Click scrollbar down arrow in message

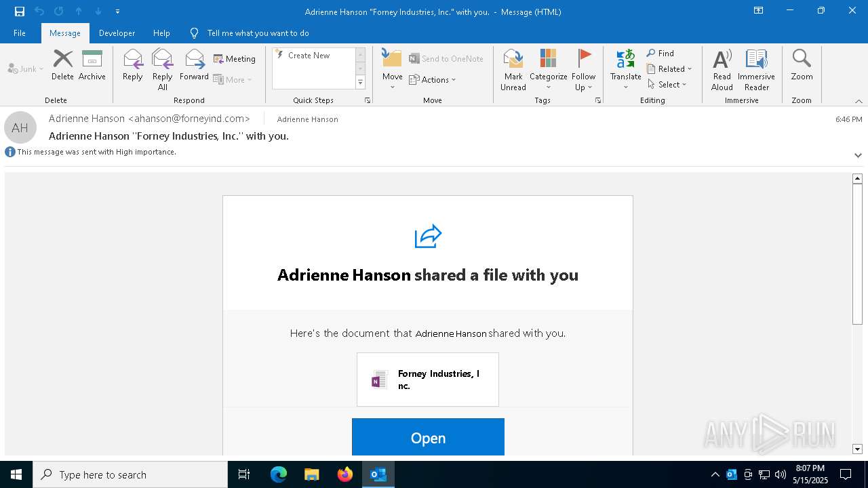click(x=857, y=449)
